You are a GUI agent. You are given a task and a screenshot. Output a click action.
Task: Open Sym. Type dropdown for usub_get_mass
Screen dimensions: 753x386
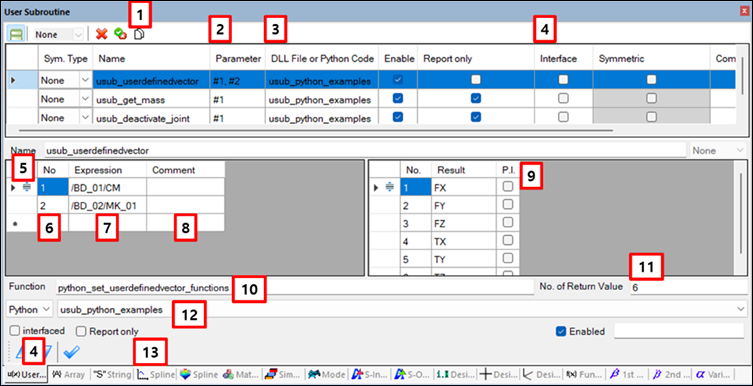click(84, 98)
